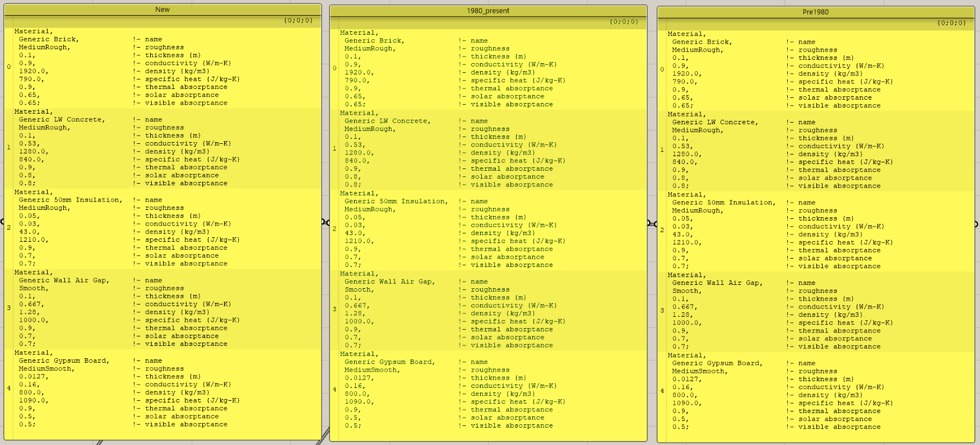Viewport: 980px width, 445px height.
Task: Select item index 1 in Pre1980 panel
Action: 662,150
